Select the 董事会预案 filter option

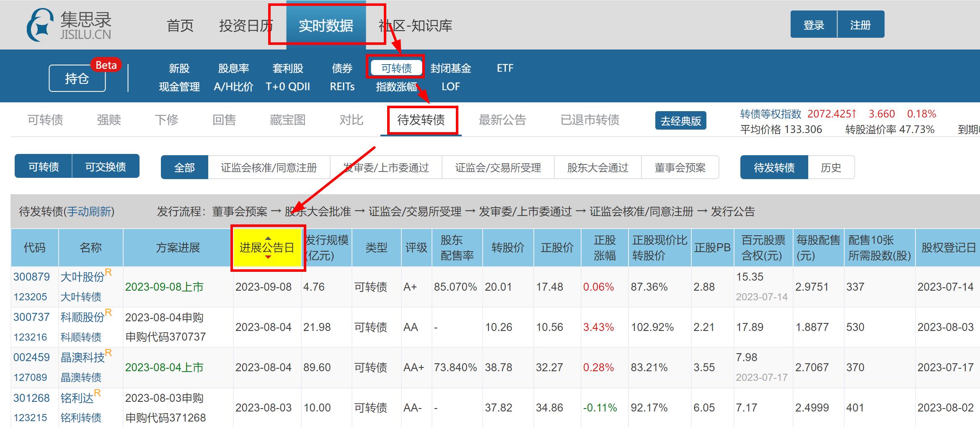(x=680, y=167)
